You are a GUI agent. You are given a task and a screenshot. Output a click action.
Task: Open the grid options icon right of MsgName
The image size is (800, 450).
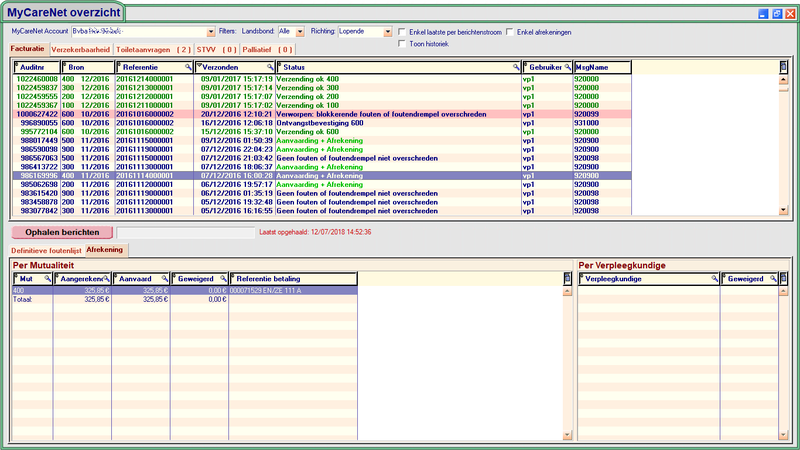tap(784, 67)
